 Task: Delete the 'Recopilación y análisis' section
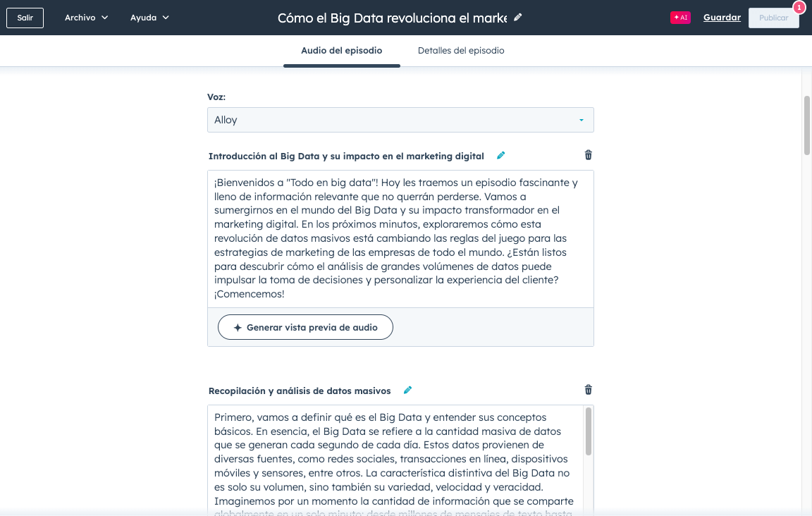coord(589,390)
